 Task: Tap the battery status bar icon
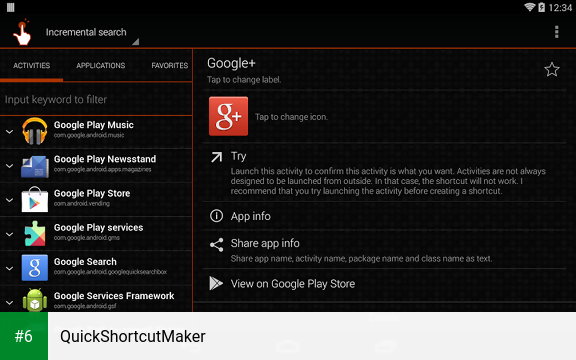pyautogui.click(x=541, y=7)
